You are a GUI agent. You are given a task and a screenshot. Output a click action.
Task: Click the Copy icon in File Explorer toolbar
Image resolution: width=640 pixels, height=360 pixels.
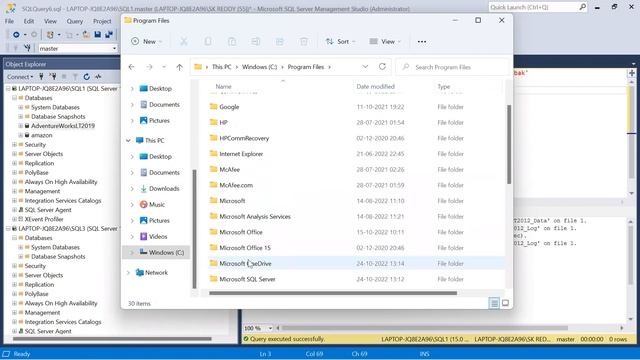click(x=208, y=42)
